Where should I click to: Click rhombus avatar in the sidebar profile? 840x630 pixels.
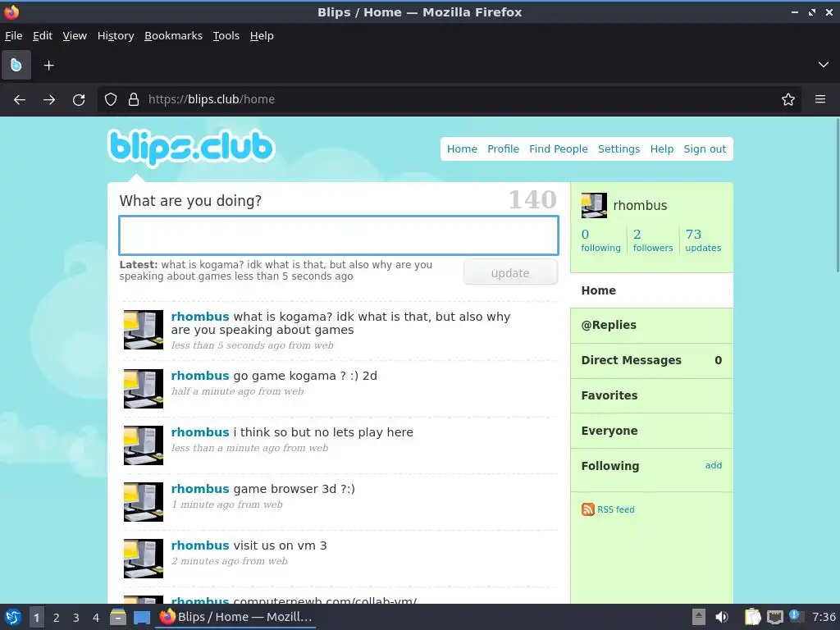point(594,206)
